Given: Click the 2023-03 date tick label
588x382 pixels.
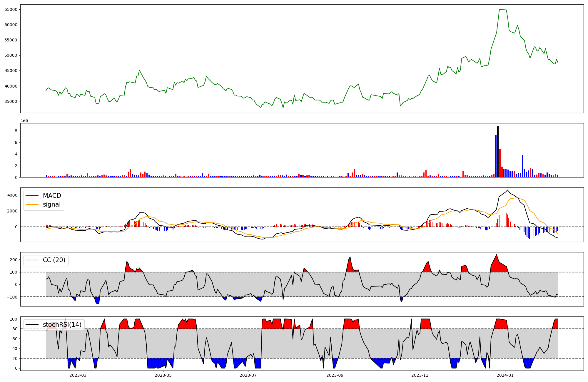Looking at the screenshot, I should pyautogui.click(x=78, y=375).
